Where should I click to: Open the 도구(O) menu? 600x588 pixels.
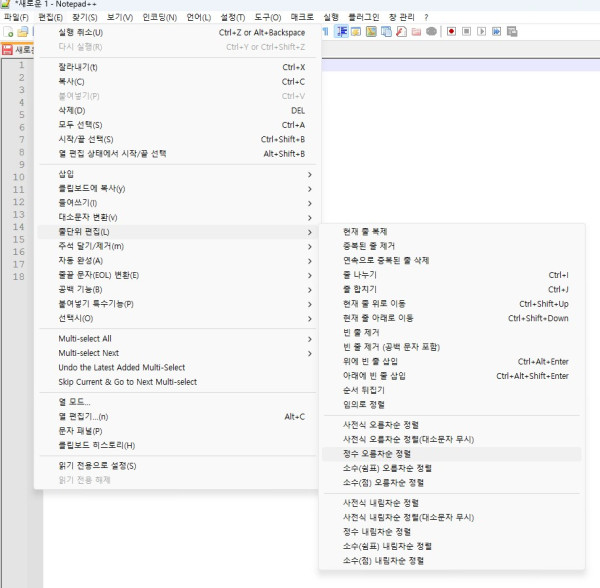267,18
